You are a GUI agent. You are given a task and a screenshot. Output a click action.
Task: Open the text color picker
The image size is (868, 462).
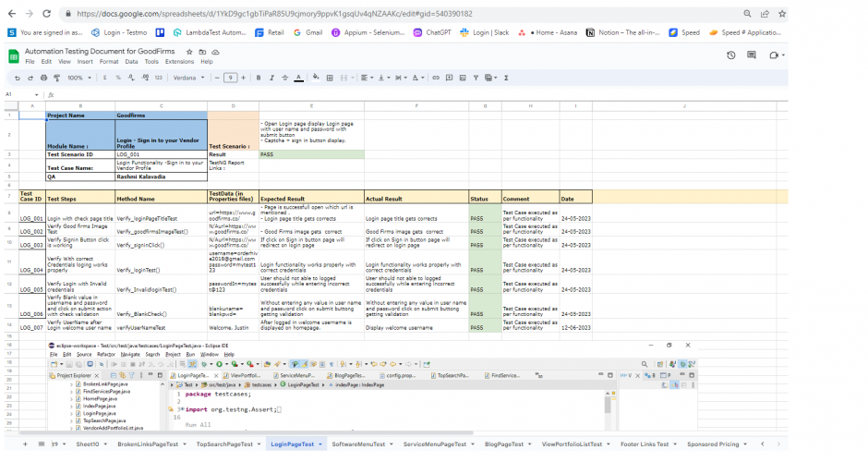(x=298, y=78)
